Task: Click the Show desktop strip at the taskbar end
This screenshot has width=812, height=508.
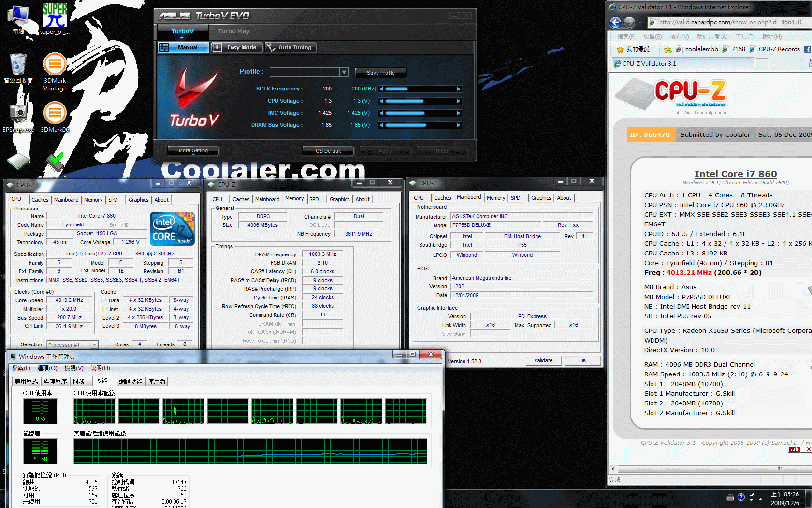Action: coord(809,498)
